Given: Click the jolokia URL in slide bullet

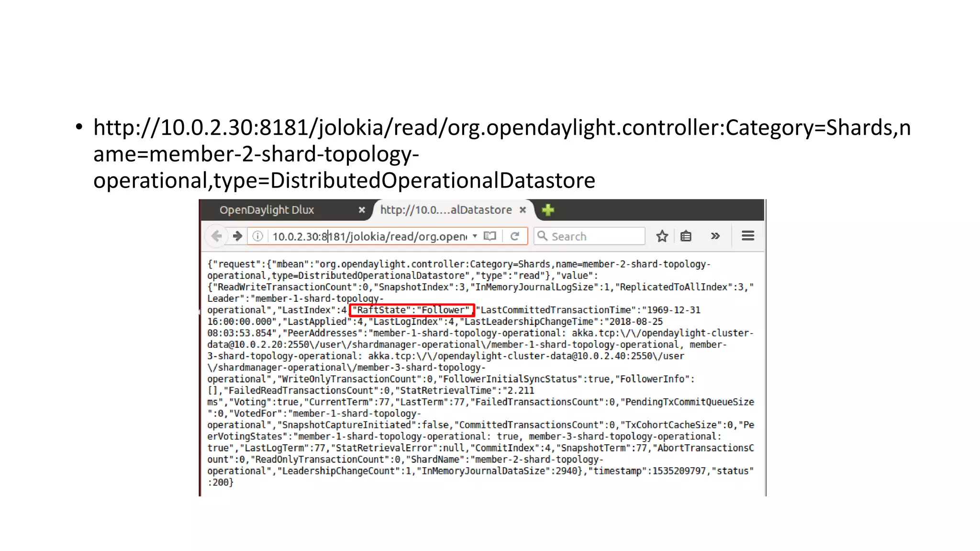Looking at the screenshot, I should [x=501, y=128].
